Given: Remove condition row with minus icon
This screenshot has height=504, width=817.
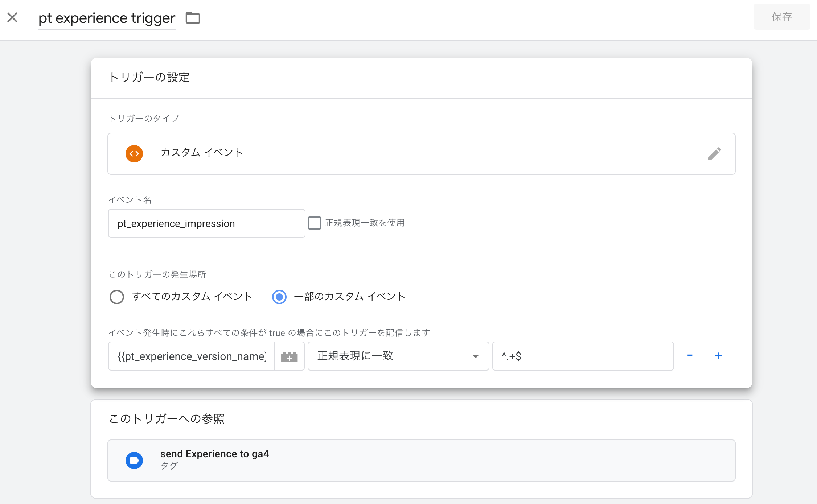Looking at the screenshot, I should (690, 356).
